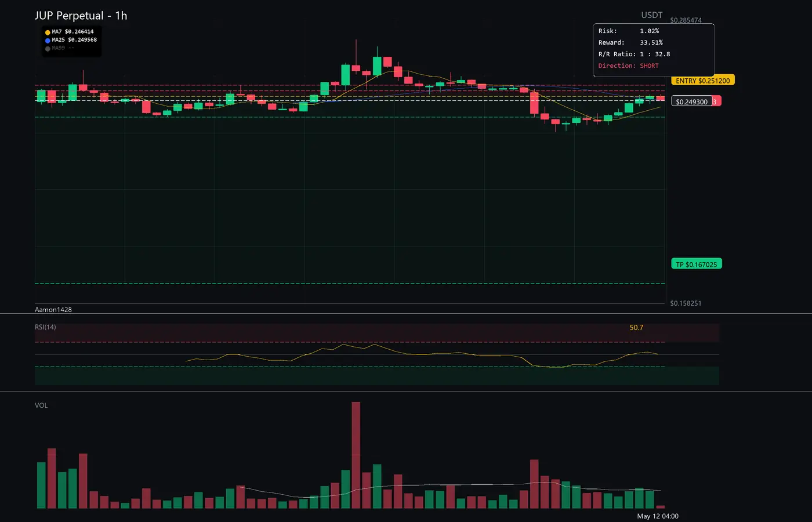
Task: Click the $0.285474 top price label
Action: coord(686,20)
